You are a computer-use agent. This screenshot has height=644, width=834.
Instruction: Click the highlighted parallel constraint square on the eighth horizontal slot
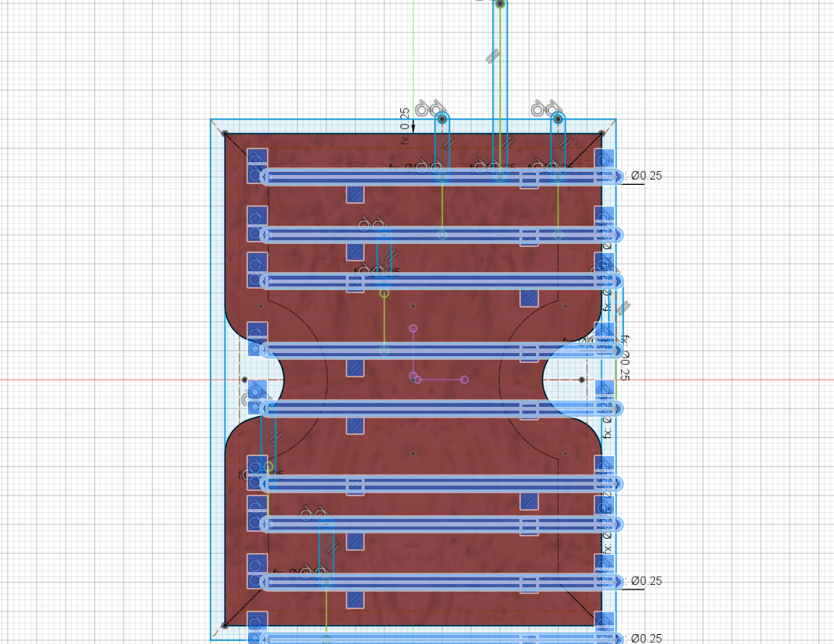[x=528, y=584]
